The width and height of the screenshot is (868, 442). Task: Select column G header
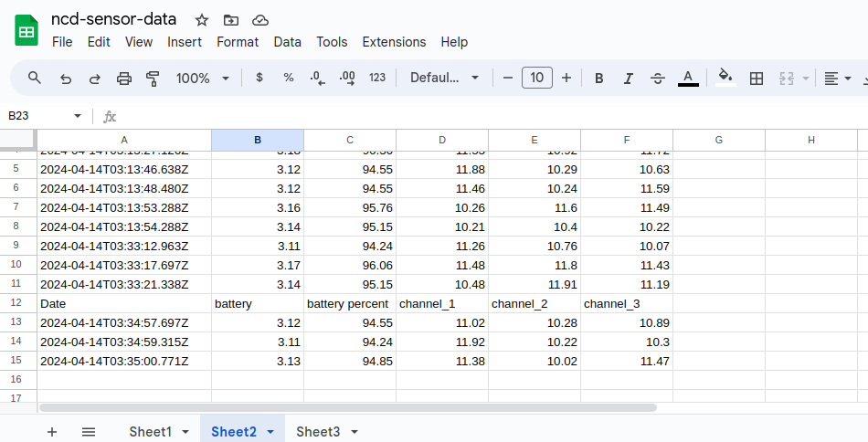pyautogui.click(x=718, y=140)
